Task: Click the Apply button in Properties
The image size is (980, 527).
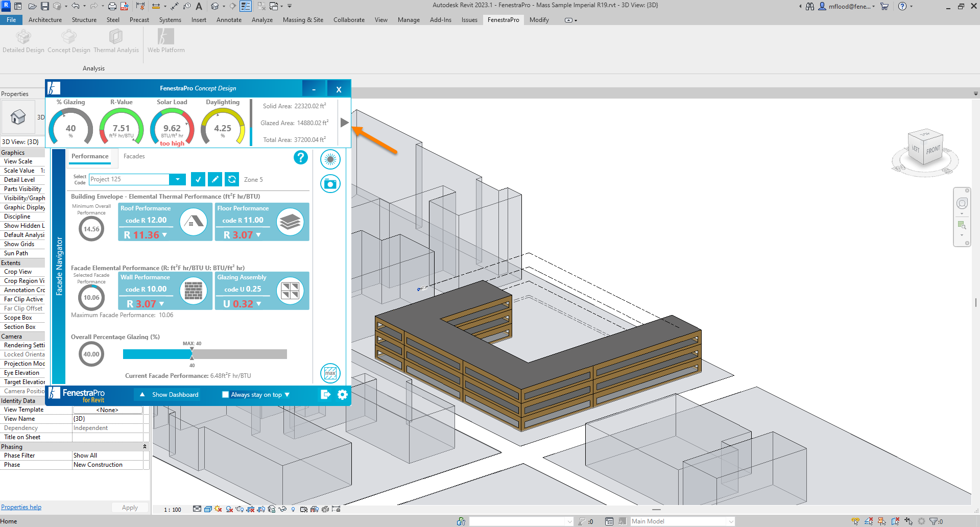Action: pos(130,508)
